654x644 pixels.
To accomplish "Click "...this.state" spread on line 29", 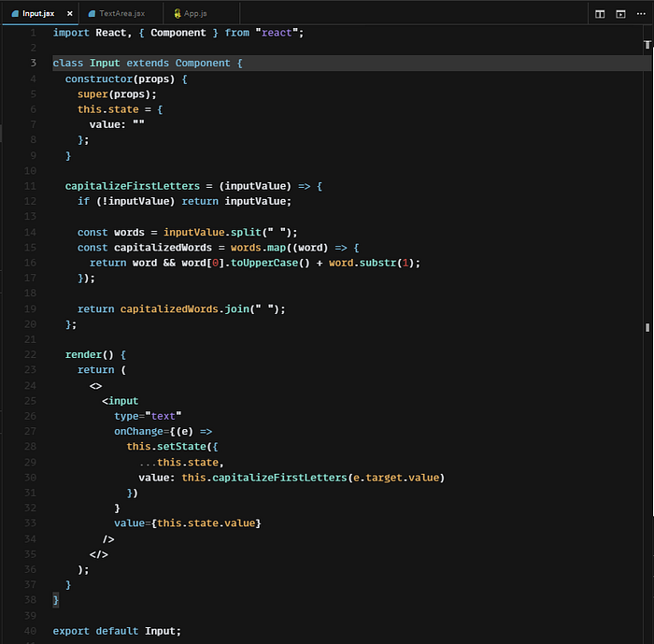I will point(178,463).
